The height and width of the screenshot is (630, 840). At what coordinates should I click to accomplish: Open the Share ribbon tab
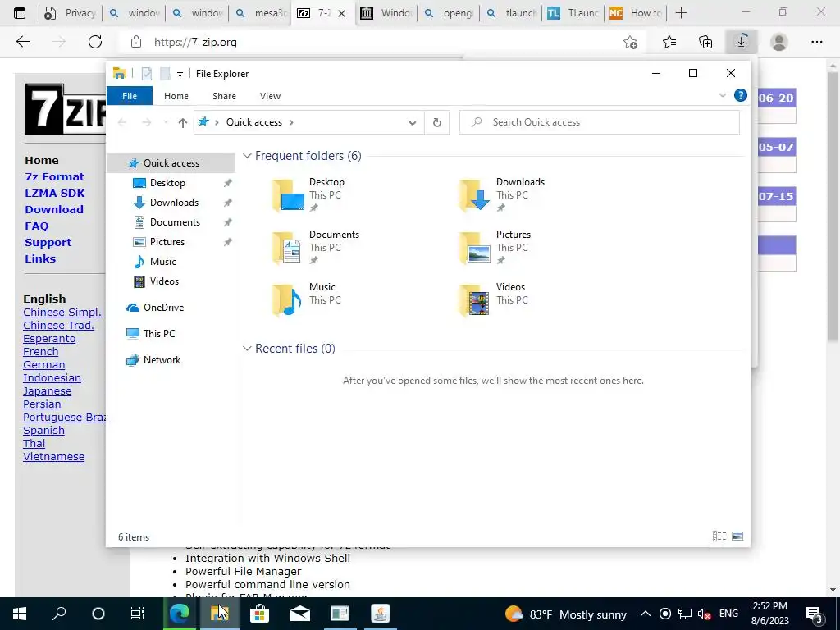click(x=224, y=96)
